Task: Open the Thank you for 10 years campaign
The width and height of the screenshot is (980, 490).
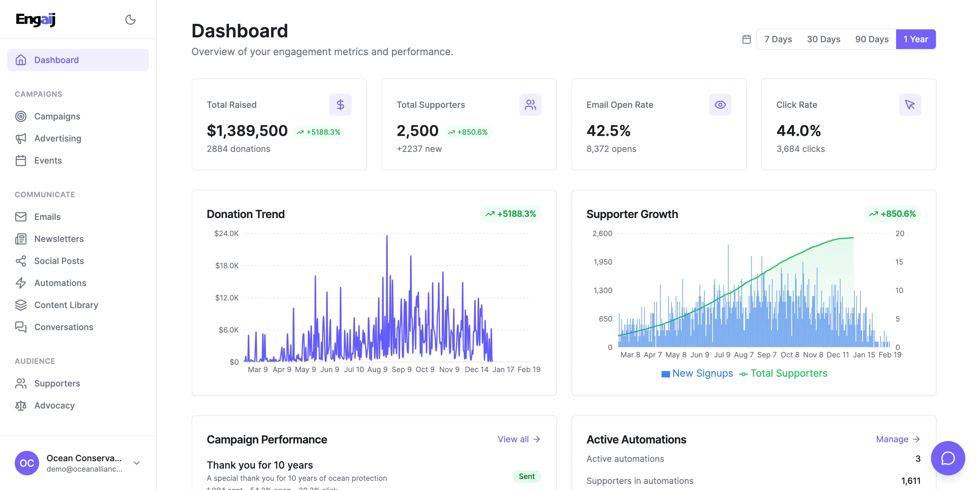Action: point(260,465)
